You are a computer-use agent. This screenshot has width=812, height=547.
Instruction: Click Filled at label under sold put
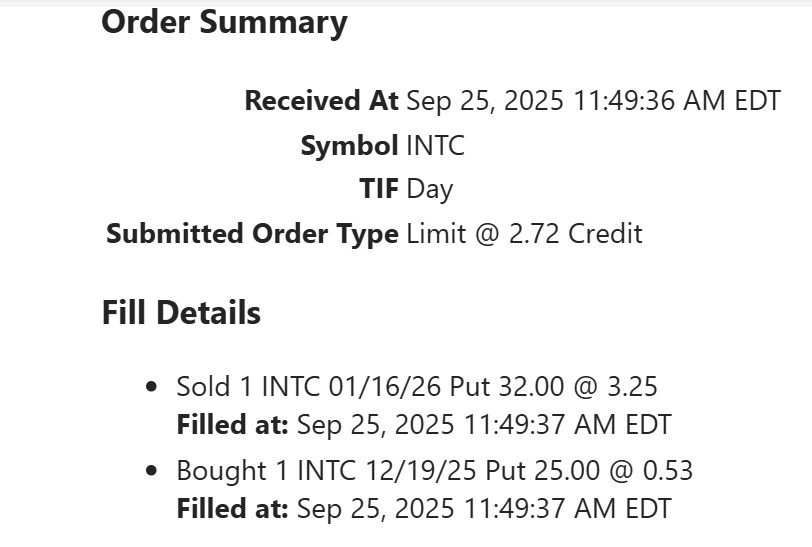click(232, 424)
